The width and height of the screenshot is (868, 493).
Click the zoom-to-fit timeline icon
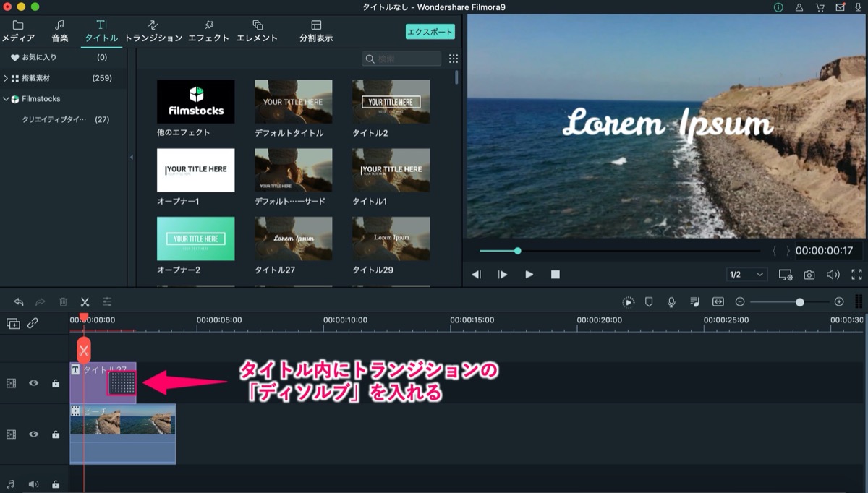click(x=718, y=302)
